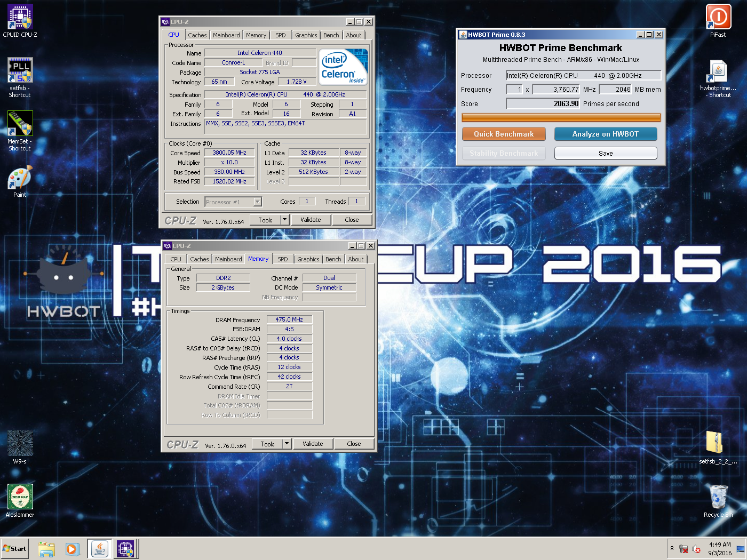Click Tools button in top CPU-Z

coord(265,220)
